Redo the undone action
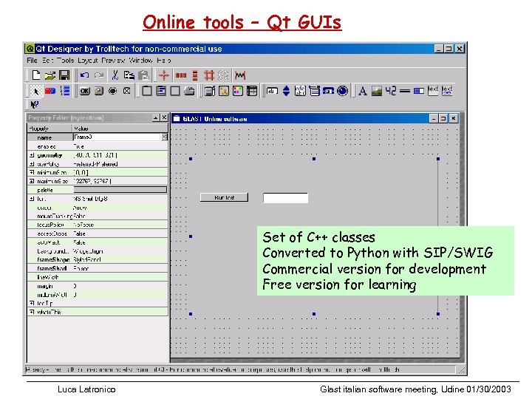The width and height of the screenshot is (532, 399). (99, 75)
